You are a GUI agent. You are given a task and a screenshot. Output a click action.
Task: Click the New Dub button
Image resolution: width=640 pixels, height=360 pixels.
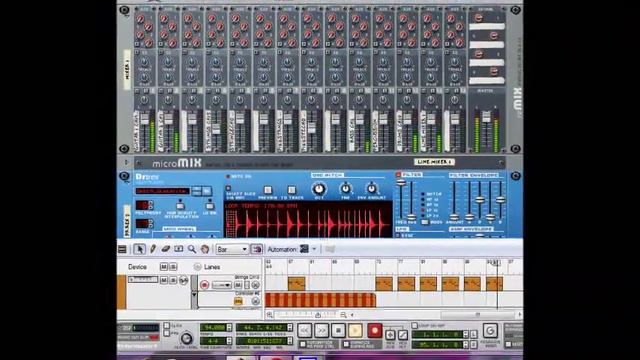390,335
